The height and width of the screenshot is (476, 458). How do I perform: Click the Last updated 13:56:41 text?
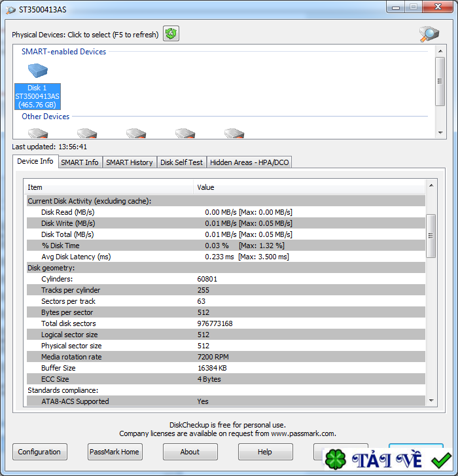point(50,147)
